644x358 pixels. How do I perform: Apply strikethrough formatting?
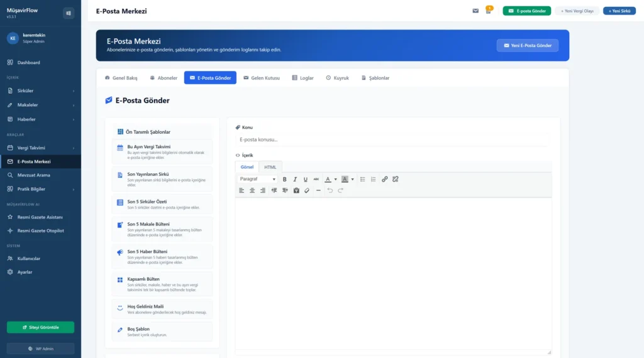tap(316, 179)
